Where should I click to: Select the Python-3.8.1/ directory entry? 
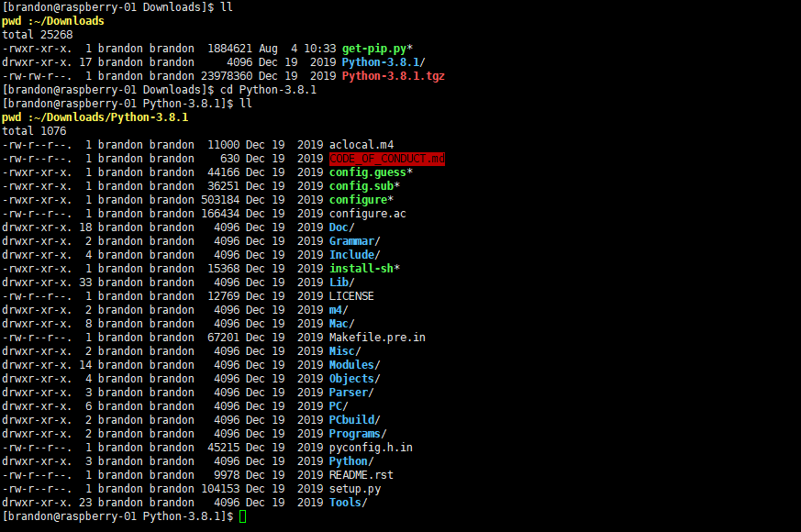tap(384, 62)
